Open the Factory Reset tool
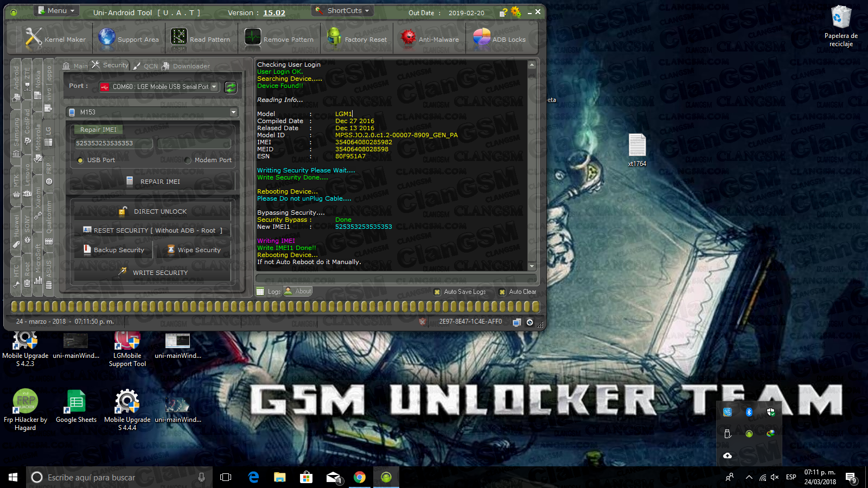This screenshot has height=488, width=868. [x=356, y=39]
